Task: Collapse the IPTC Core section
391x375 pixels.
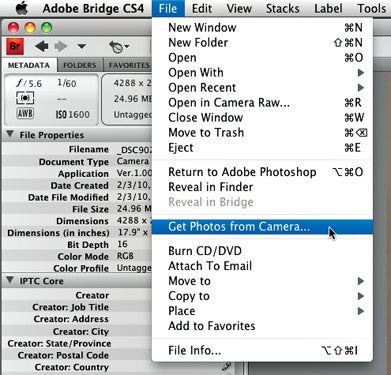Action: 10,280
